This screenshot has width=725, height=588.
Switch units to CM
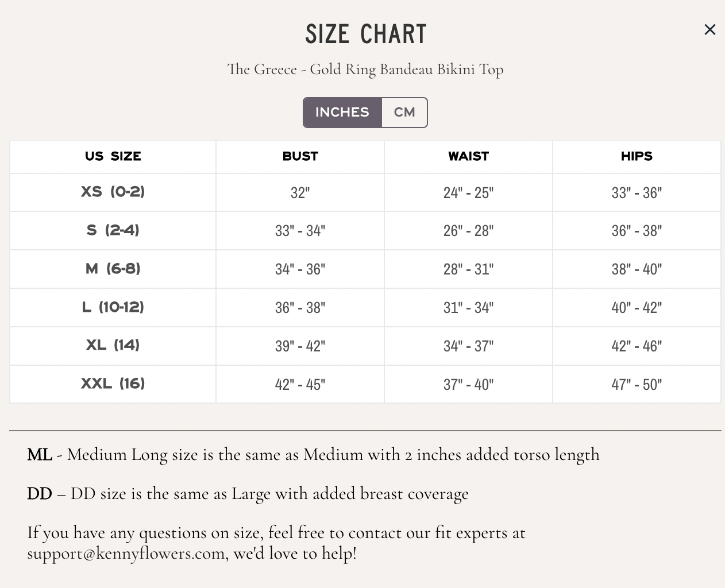pos(404,113)
